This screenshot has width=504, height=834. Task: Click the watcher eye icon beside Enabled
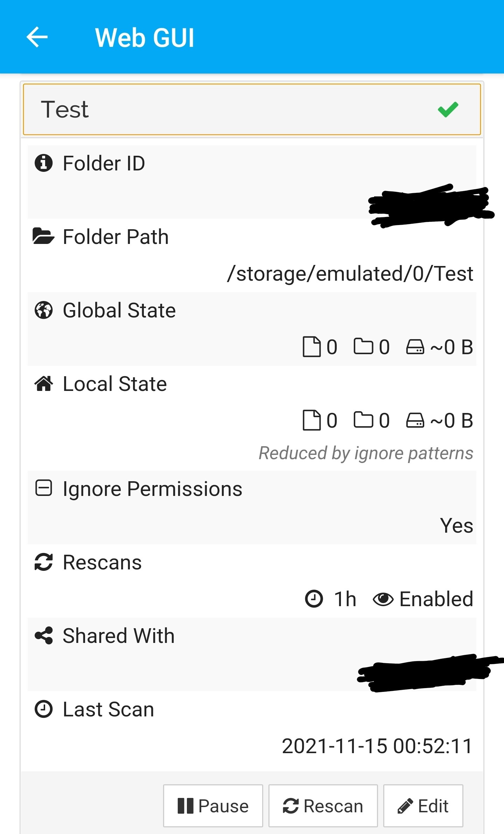[x=383, y=599]
